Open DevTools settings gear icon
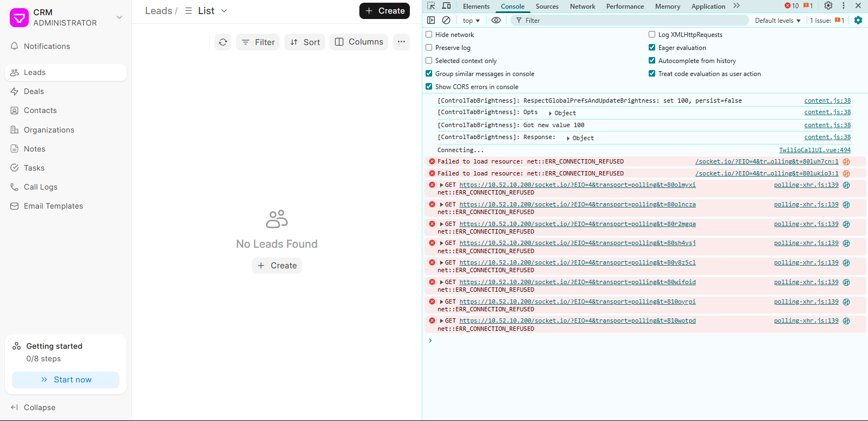Viewport: 868px width, 421px height. [x=828, y=5]
